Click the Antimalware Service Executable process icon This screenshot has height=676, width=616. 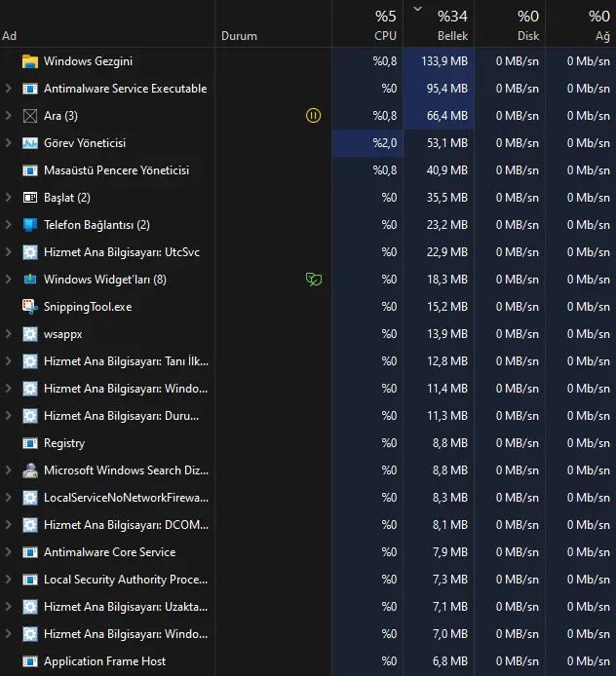(30, 89)
